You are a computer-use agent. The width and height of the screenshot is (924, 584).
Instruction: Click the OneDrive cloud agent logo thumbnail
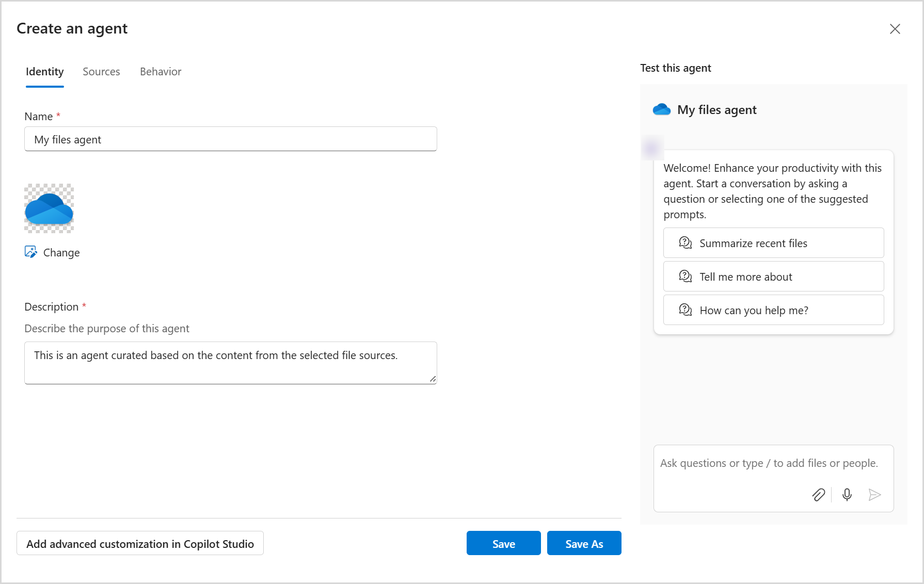(x=49, y=208)
